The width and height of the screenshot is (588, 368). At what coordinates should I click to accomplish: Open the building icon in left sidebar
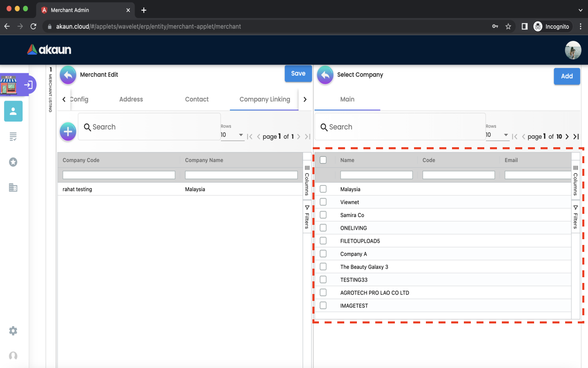click(x=13, y=188)
